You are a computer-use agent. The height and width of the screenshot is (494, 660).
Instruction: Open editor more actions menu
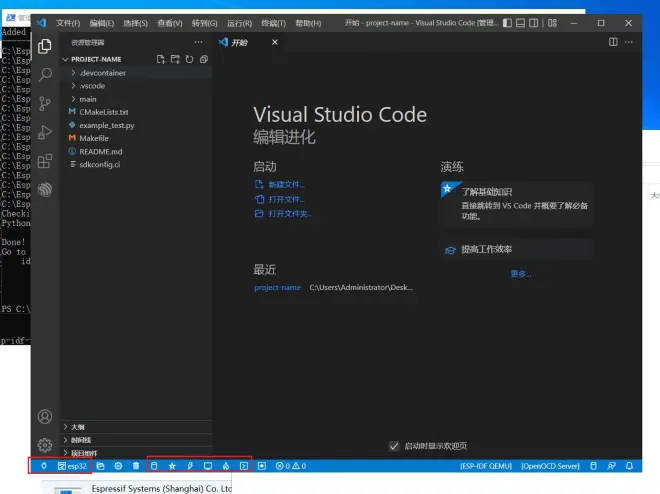coord(628,42)
